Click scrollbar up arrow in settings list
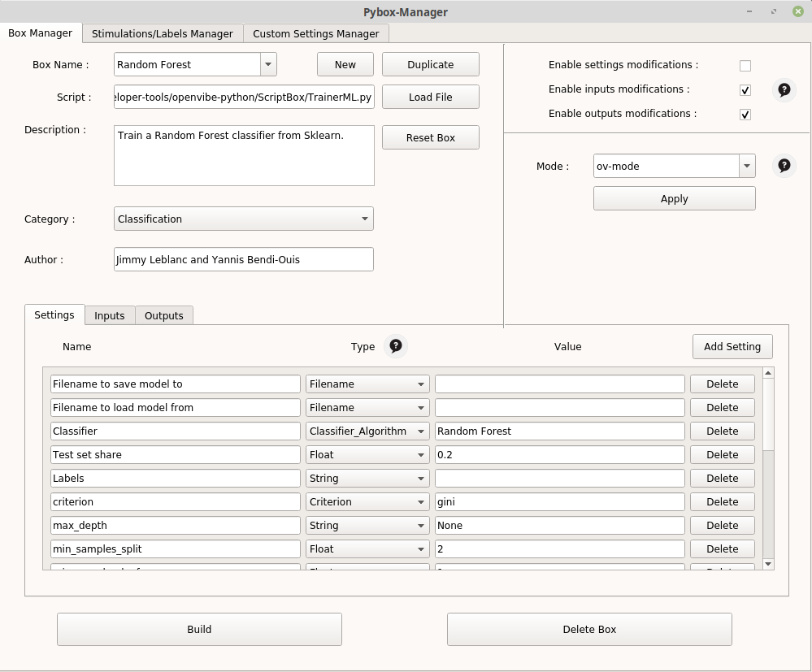Viewport: 812px width, 672px height. (768, 373)
